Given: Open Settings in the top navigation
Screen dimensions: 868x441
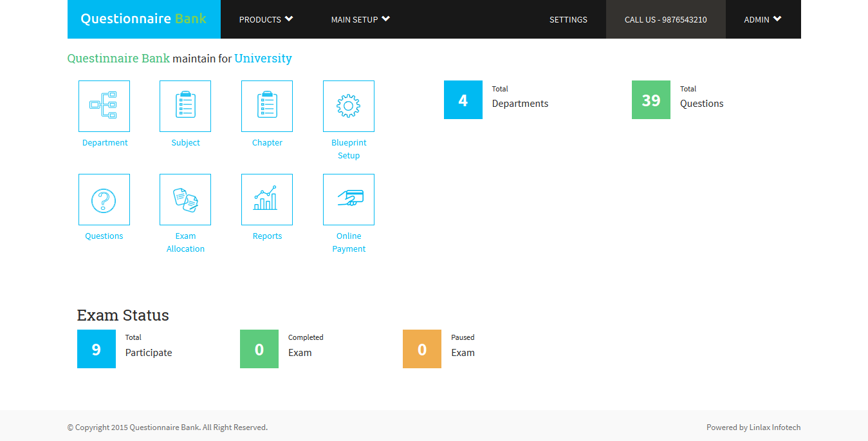Looking at the screenshot, I should click(x=568, y=19).
